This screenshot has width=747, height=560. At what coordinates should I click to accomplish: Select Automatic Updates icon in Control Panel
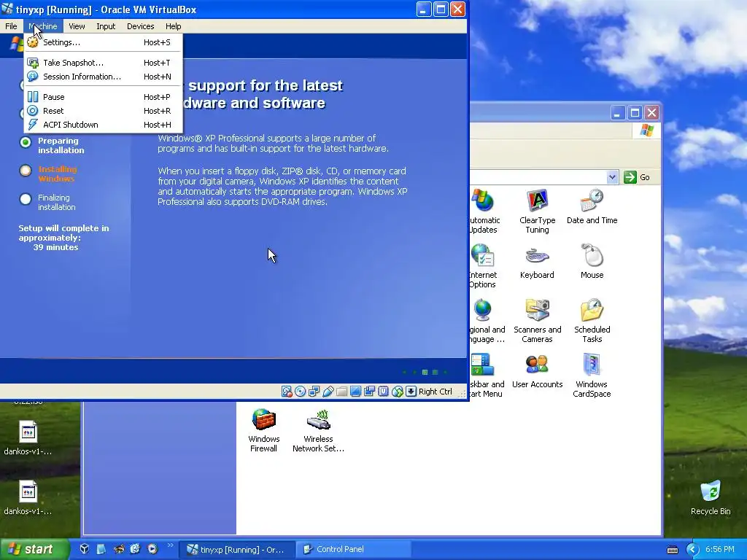point(484,211)
